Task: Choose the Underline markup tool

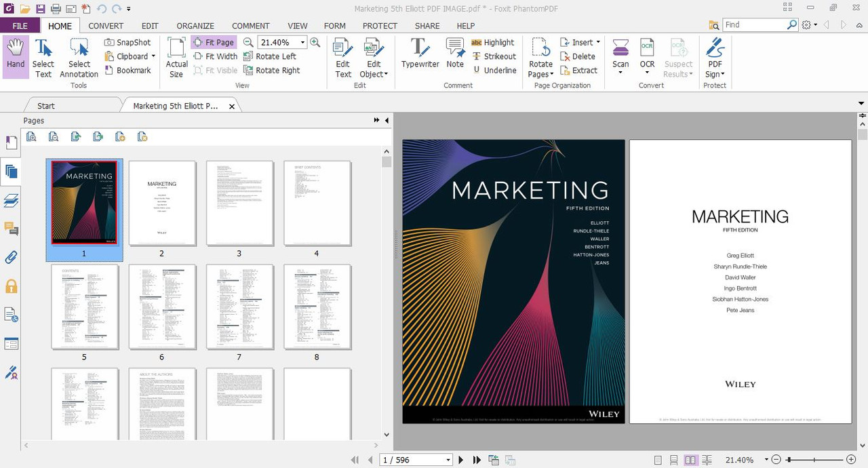Action: pyautogui.click(x=494, y=70)
